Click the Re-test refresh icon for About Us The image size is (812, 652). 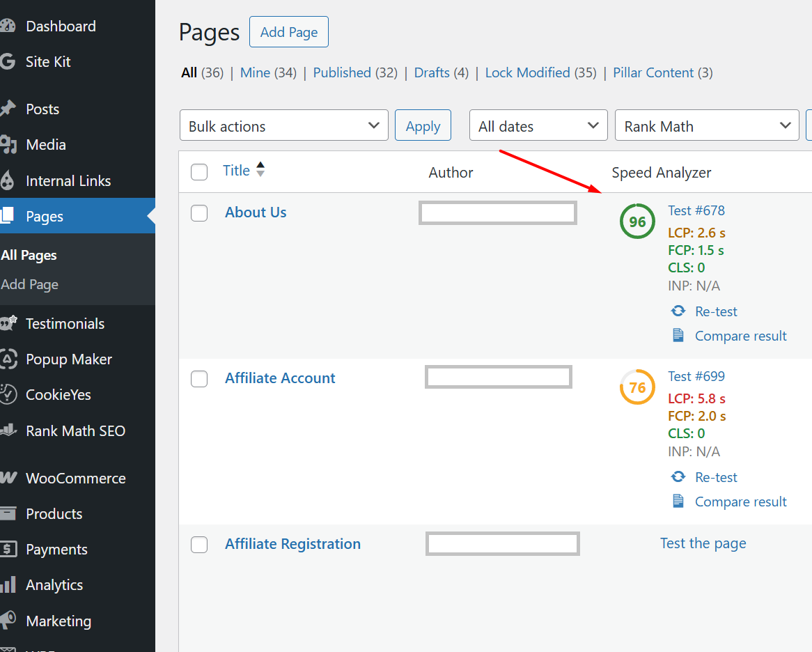[678, 311]
